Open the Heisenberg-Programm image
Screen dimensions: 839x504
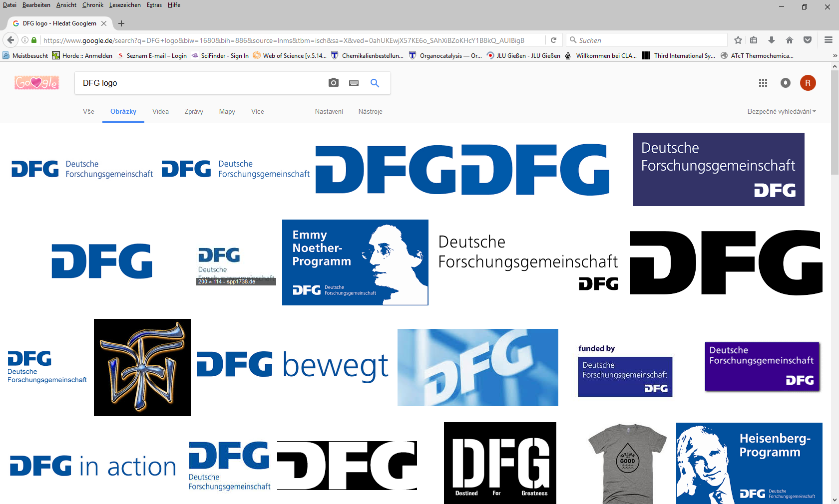(x=749, y=463)
